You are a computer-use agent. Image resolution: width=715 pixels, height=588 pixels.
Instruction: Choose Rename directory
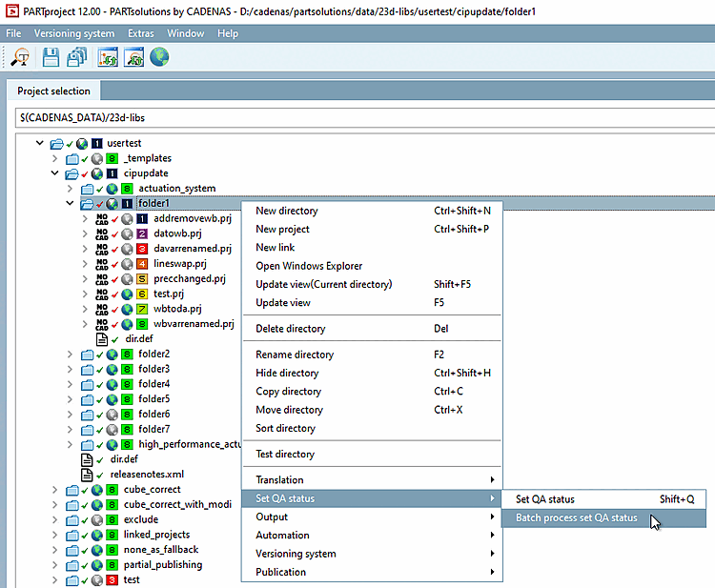pos(372,355)
